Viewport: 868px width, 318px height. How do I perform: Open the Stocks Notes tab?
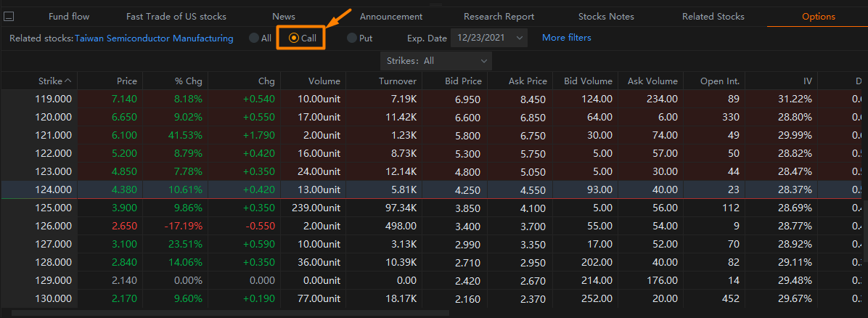(x=606, y=17)
